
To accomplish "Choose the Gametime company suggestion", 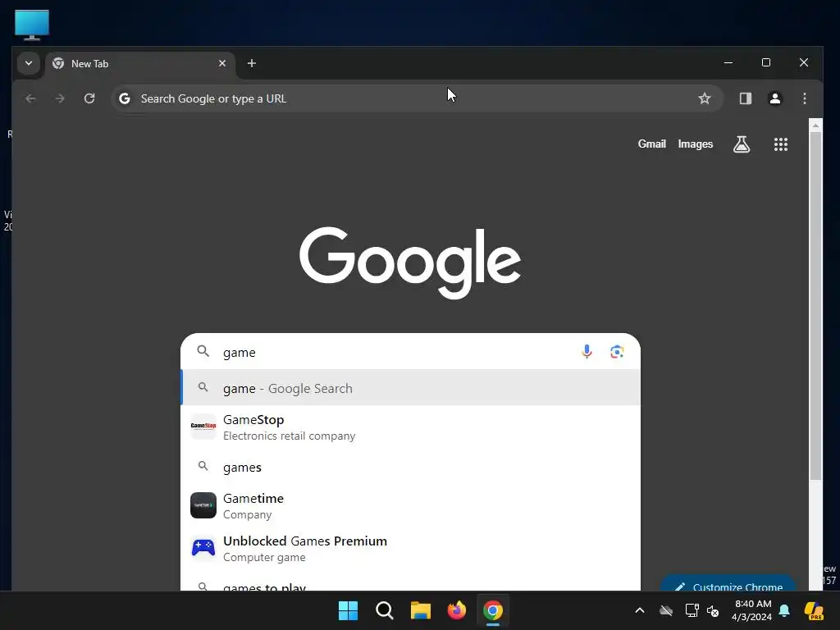I will pyautogui.click(x=410, y=505).
